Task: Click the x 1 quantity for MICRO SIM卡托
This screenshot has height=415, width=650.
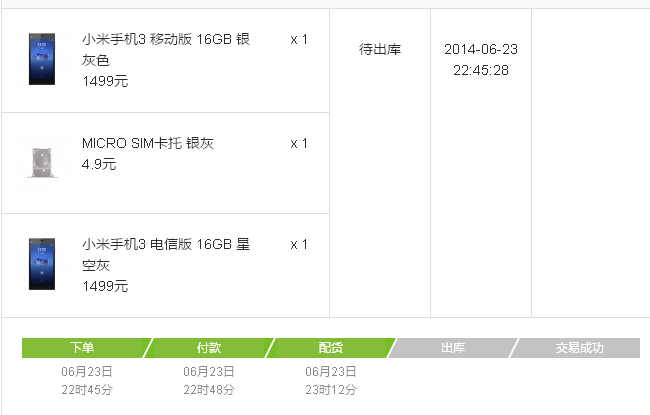Action: pyautogui.click(x=299, y=144)
